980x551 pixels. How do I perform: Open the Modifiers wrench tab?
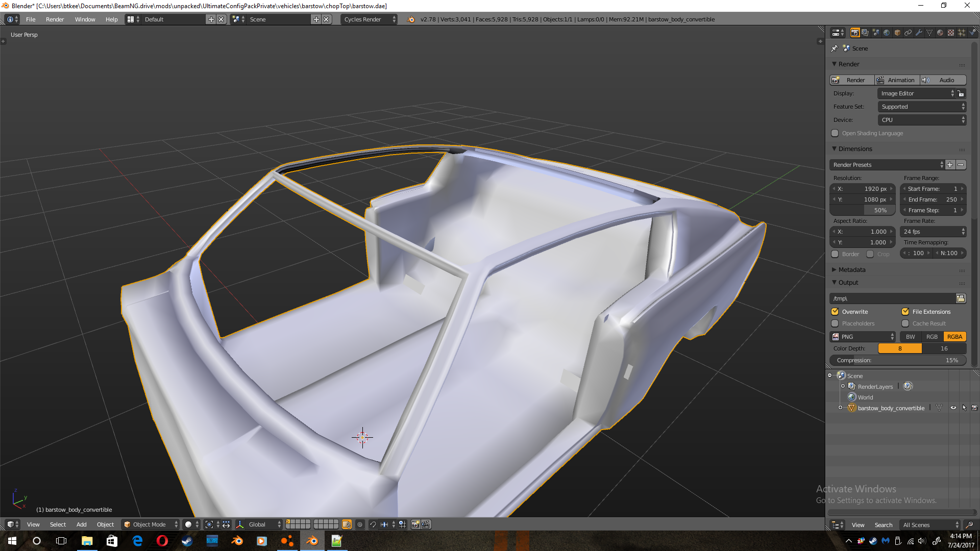pyautogui.click(x=919, y=33)
